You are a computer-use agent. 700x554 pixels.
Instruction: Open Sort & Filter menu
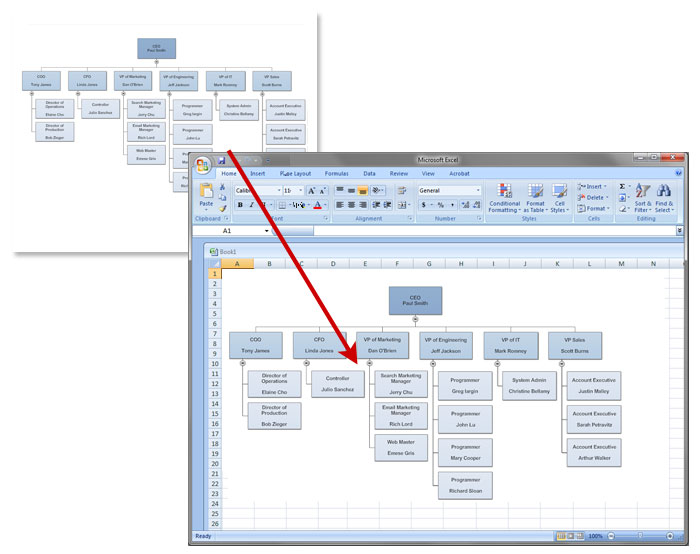pyautogui.click(x=643, y=198)
